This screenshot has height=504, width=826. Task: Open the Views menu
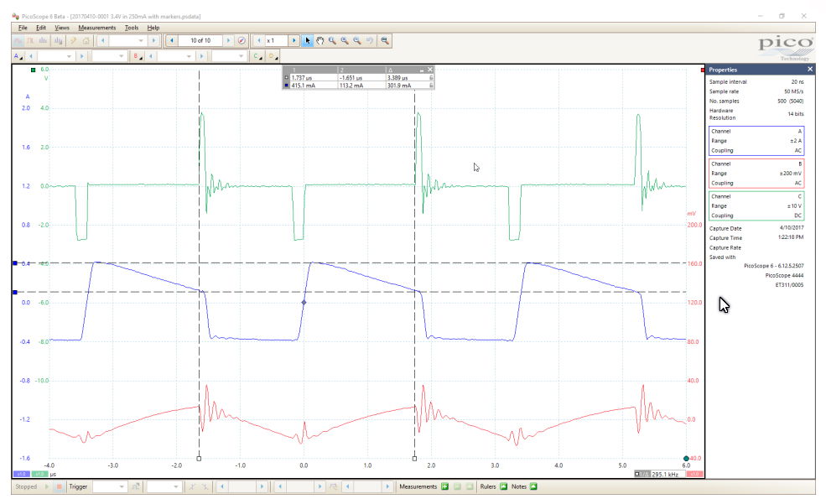pos(61,28)
